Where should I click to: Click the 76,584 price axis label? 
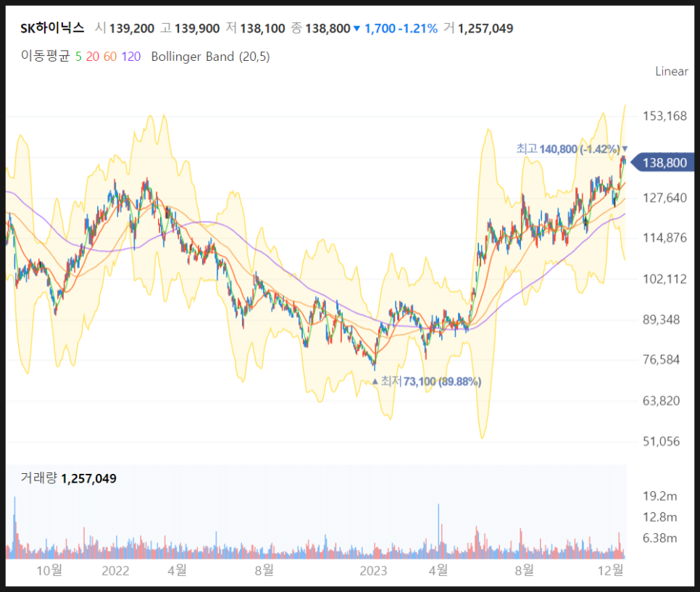click(661, 359)
